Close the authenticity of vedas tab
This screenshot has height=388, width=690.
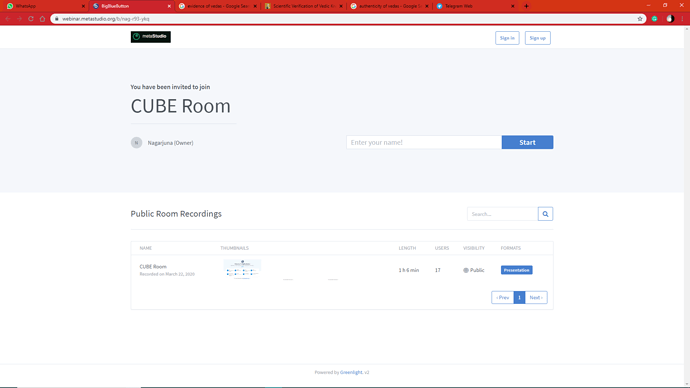(x=426, y=6)
